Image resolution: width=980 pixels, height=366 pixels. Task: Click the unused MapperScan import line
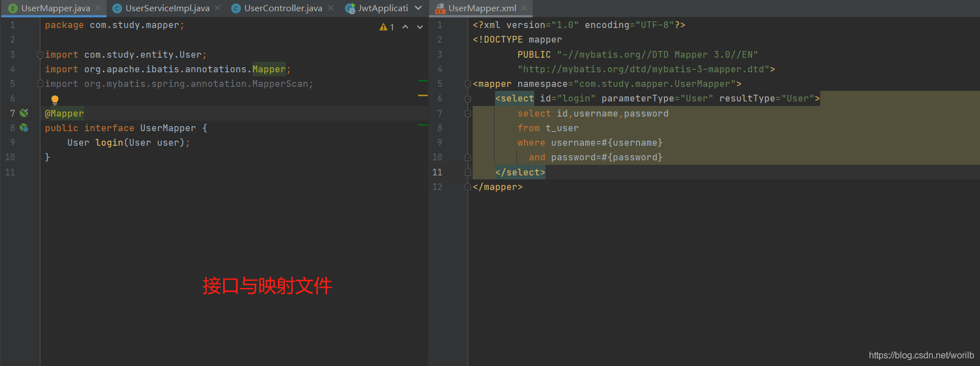179,84
